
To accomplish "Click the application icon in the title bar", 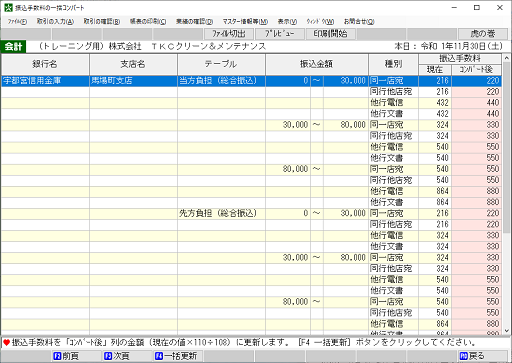I will 8,7.
